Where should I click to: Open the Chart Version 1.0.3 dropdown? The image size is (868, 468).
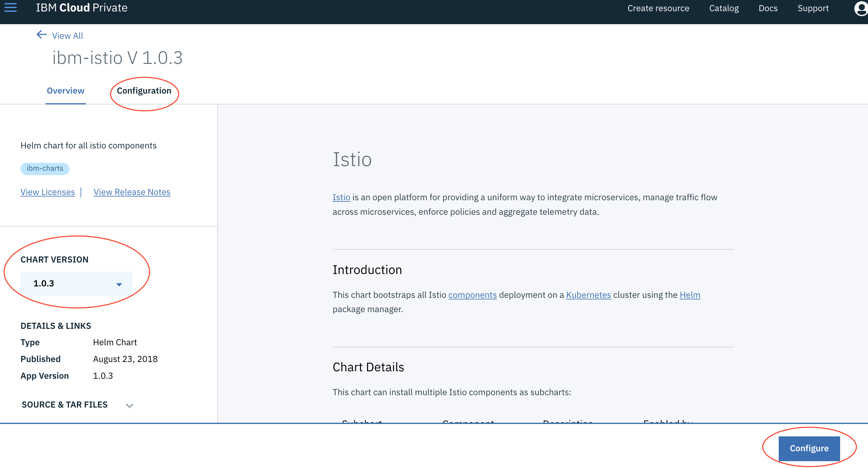(77, 284)
